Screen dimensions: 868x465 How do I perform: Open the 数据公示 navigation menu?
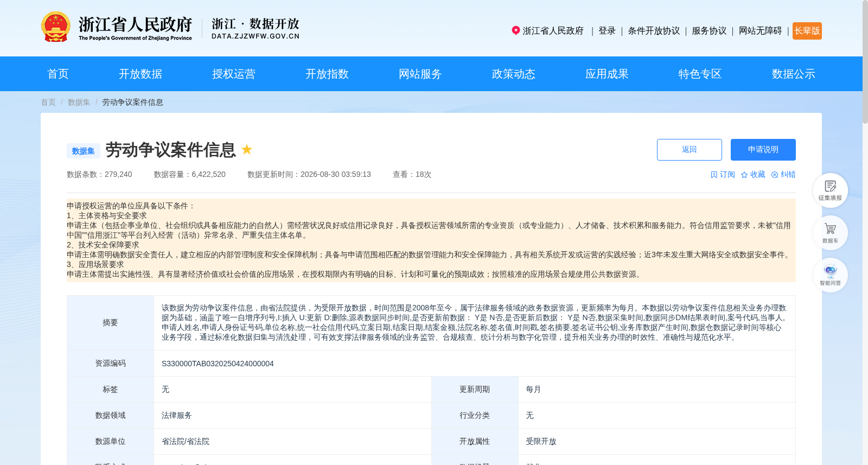(x=794, y=74)
